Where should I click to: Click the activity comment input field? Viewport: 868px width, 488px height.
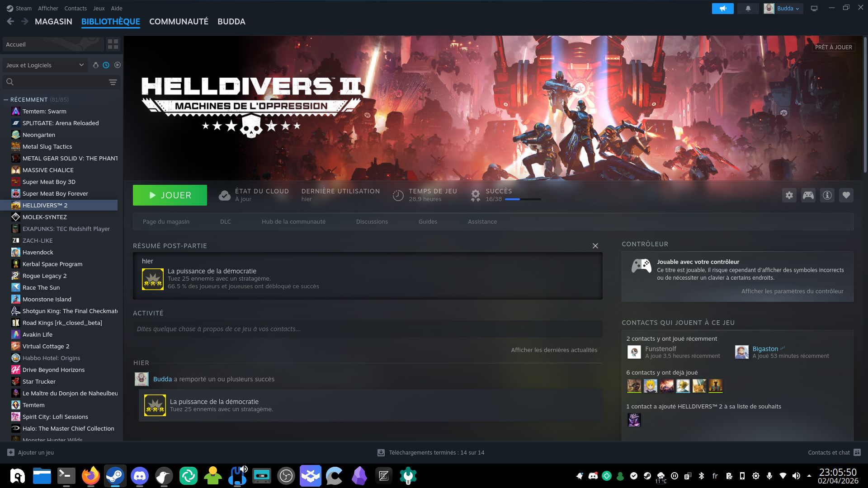367,329
